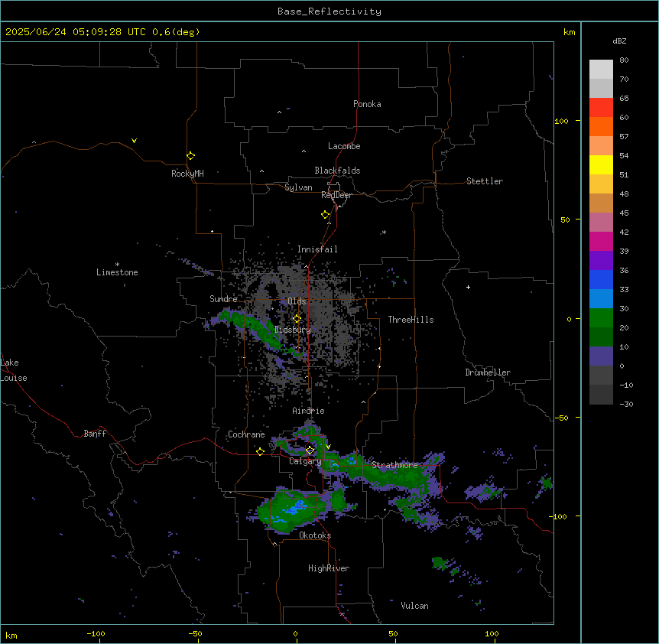Screen dimensions: 659x644
Task: Select the 65 dBZ red swatch
Action: pos(601,107)
